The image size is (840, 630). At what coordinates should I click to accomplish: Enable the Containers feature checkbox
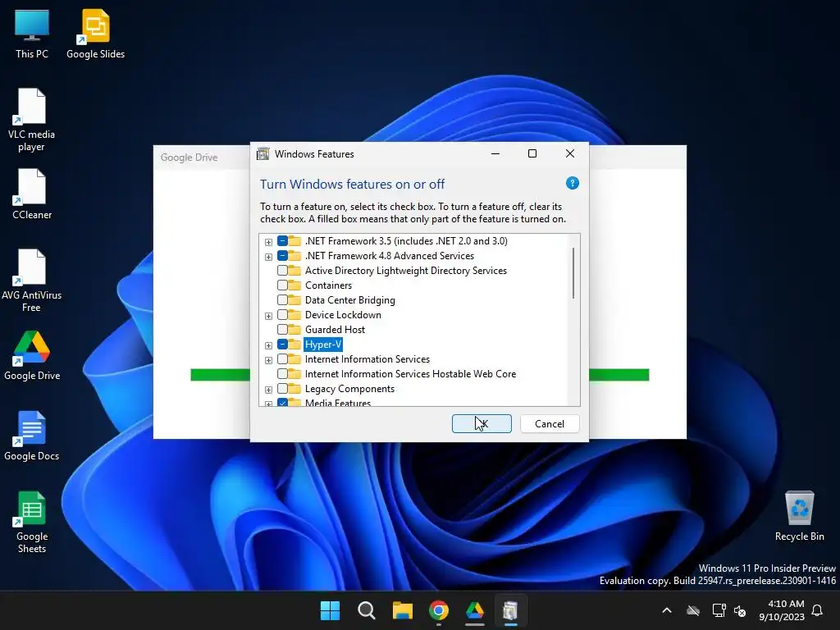tap(282, 285)
